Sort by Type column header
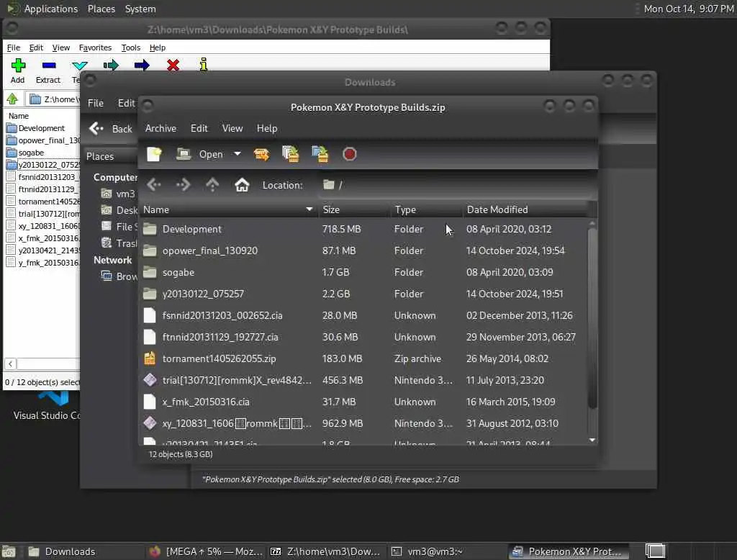 coord(426,209)
